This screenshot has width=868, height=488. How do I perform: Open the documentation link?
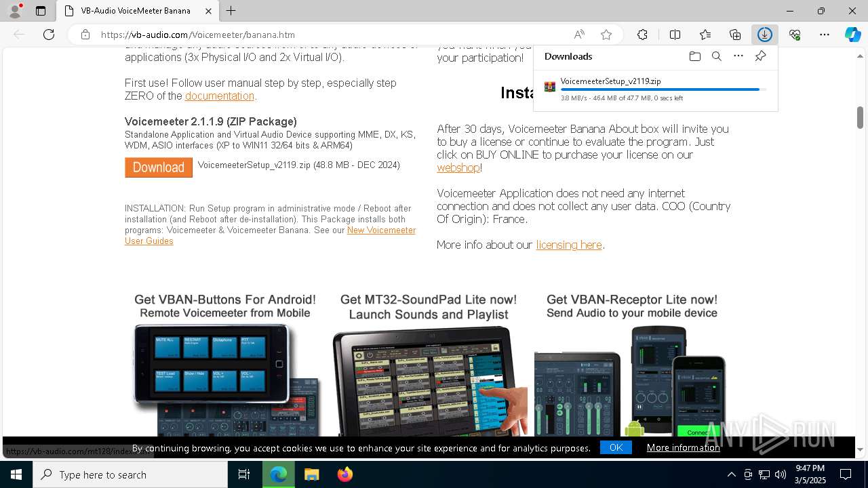pyautogui.click(x=220, y=96)
